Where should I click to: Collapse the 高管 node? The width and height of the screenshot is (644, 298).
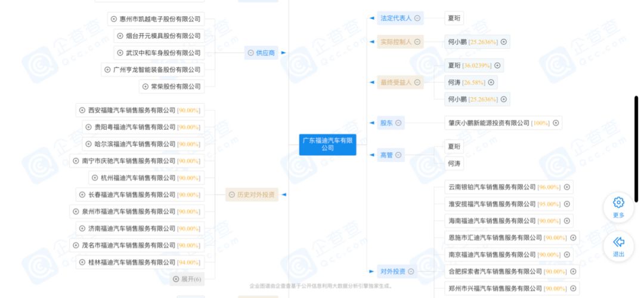(x=398, y=155)
